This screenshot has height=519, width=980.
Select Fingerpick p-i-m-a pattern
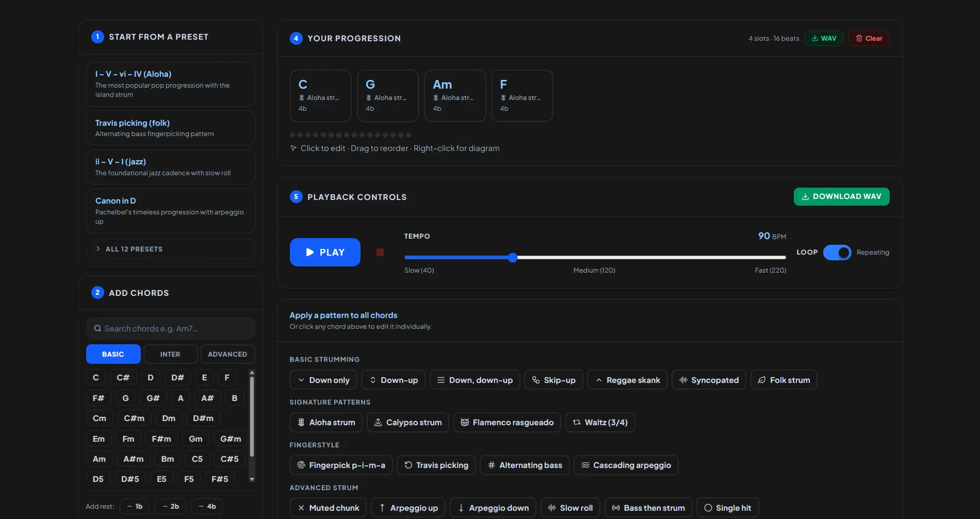(x=341, y=465)
